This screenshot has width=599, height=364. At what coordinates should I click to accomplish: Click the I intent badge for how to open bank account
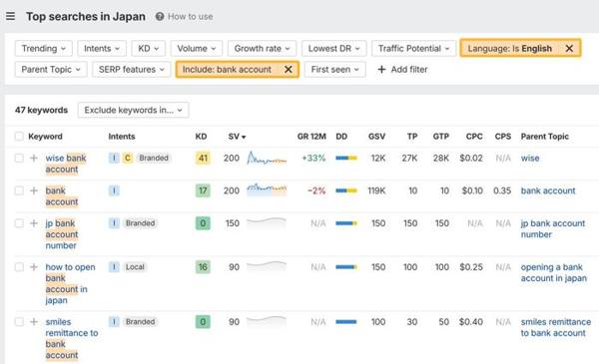(114, 267)
